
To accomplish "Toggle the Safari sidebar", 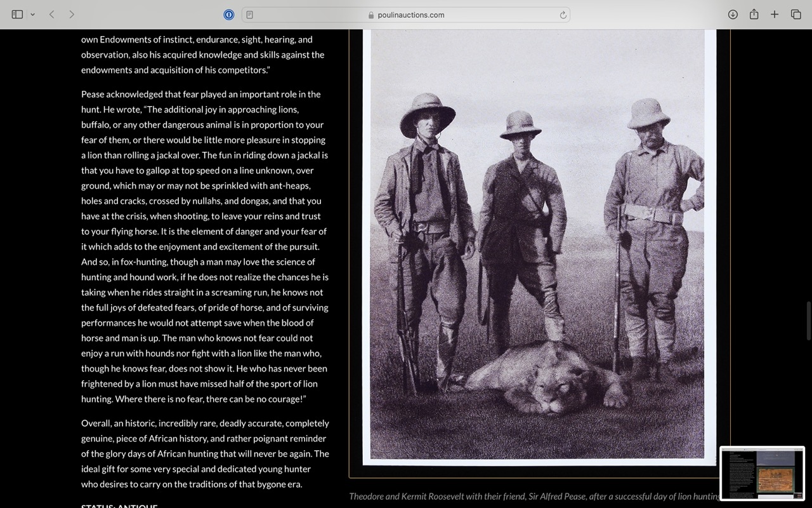I will (17, 14).
